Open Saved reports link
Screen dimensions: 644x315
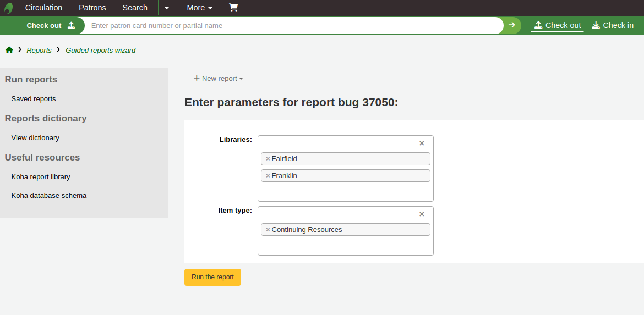coord(34,99)
